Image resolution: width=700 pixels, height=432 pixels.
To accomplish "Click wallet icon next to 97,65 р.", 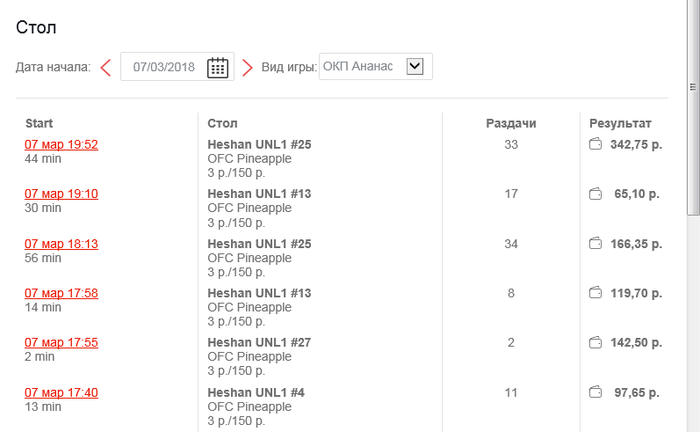I will coord(595,392).
